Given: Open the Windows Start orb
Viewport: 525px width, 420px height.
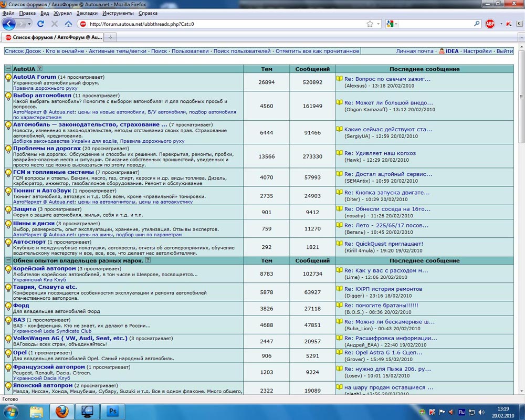Looking at the screenshot, I should pyautogui.click(x=11, y=412).
